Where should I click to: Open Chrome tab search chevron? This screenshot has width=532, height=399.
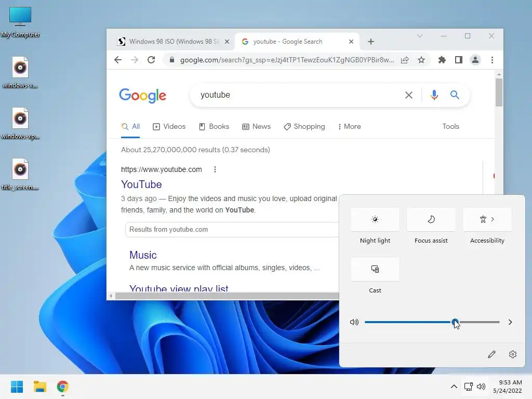[420, 36]
